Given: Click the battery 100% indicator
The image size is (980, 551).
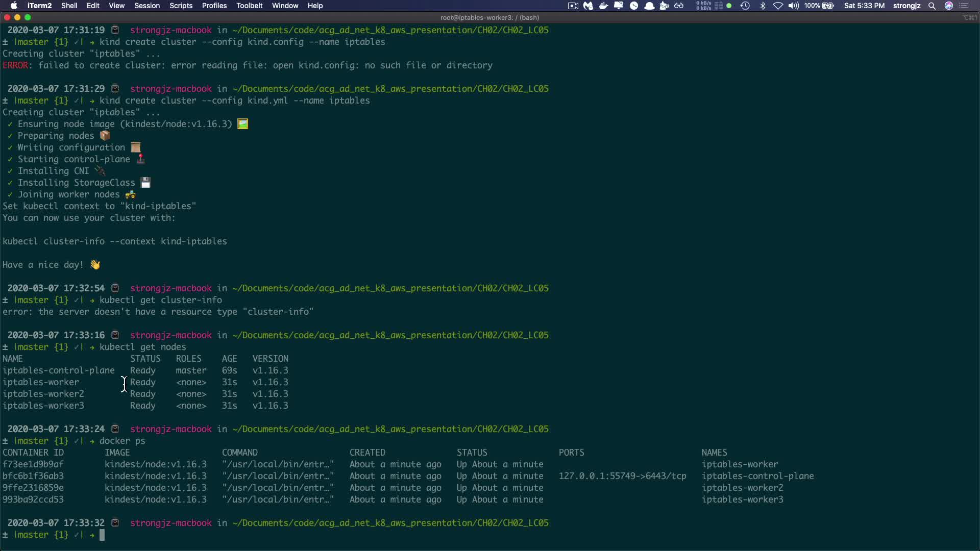Looking at the screenshot, I should (819, 6).
